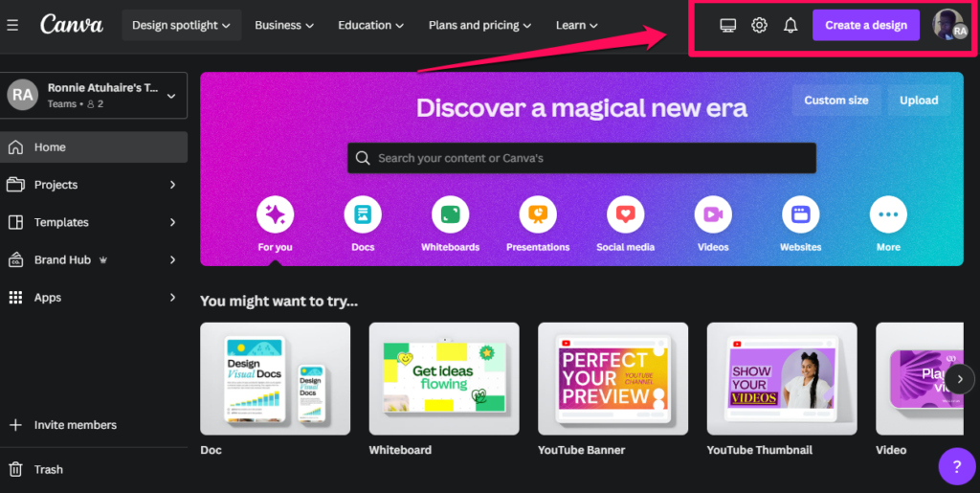Image resolution: width=980 pixels, height=493 pixels.
Task: Open the Video template thumbnail
Action: point(920,379)
